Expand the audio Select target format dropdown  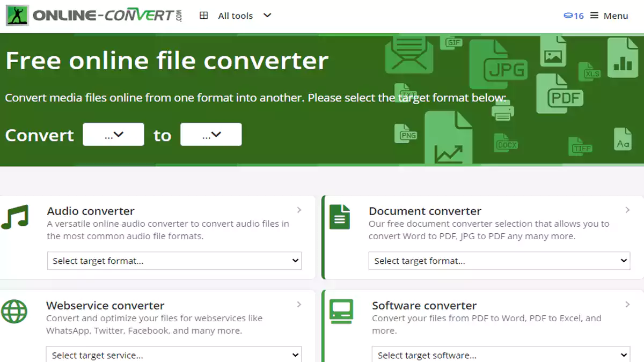pyautogui.click(x=174, y=261)
